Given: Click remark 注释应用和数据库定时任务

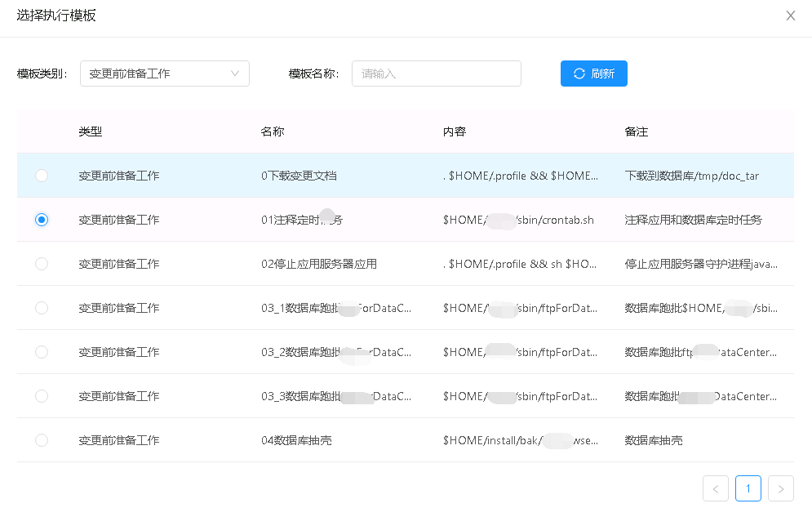Looking at the screenshot, I should point(693,220).
